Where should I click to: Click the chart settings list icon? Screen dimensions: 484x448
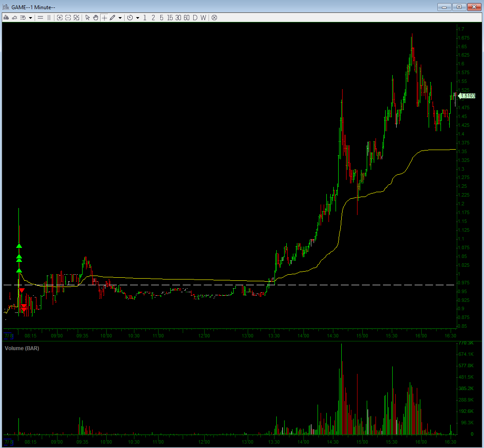23,18
